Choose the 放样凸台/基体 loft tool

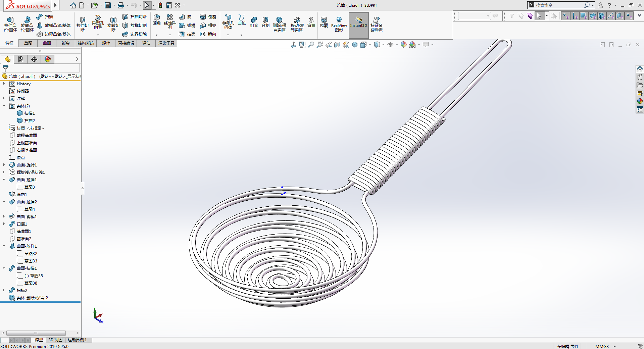pos(54,25)
